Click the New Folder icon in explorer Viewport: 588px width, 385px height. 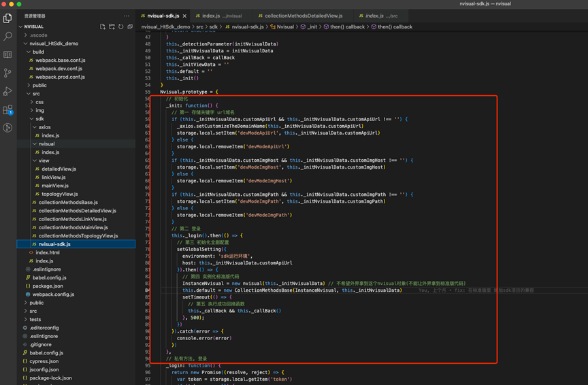112,27
